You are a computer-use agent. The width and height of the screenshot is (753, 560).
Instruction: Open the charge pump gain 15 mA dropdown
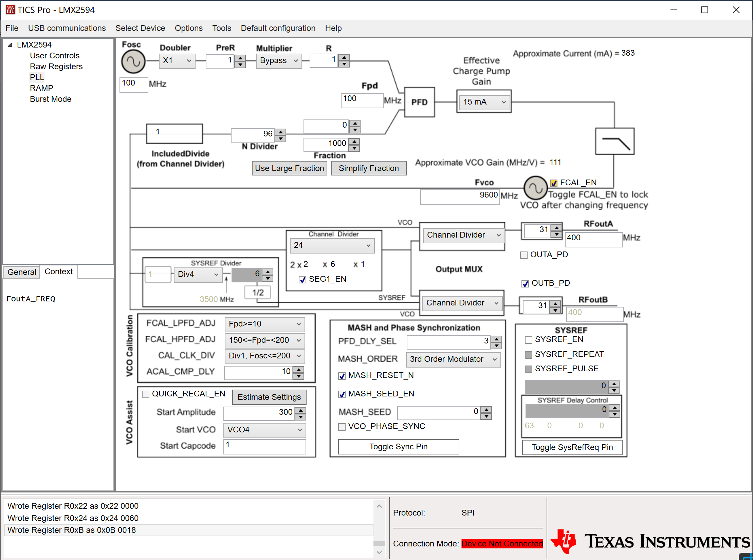pos(484,102)
